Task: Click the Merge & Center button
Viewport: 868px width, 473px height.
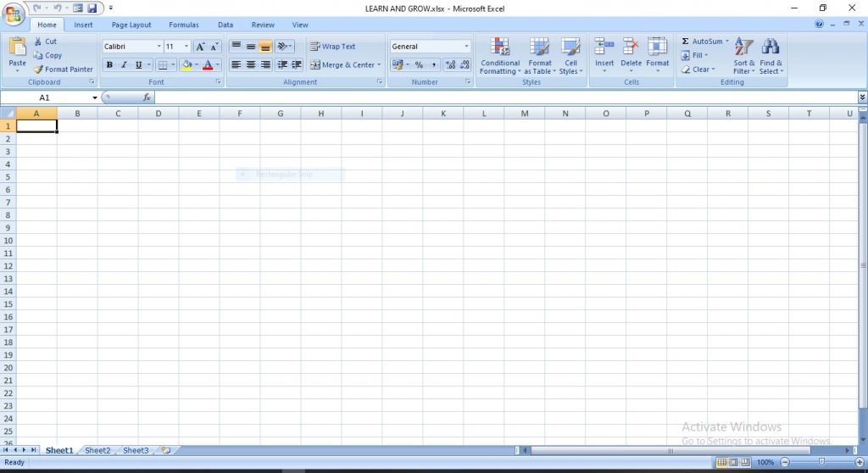Action: 342,64
